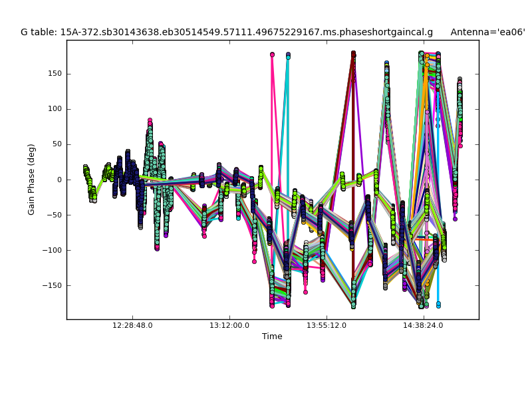532x399 pixels.
Task: Click the G table filename in the plot title
Action: point(226,32)
